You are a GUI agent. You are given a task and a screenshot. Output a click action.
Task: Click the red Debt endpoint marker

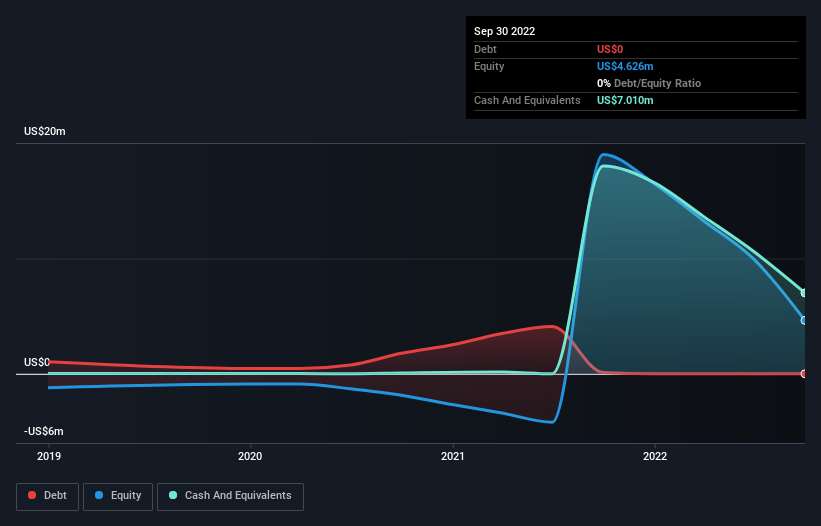click(x=804, y=374)
